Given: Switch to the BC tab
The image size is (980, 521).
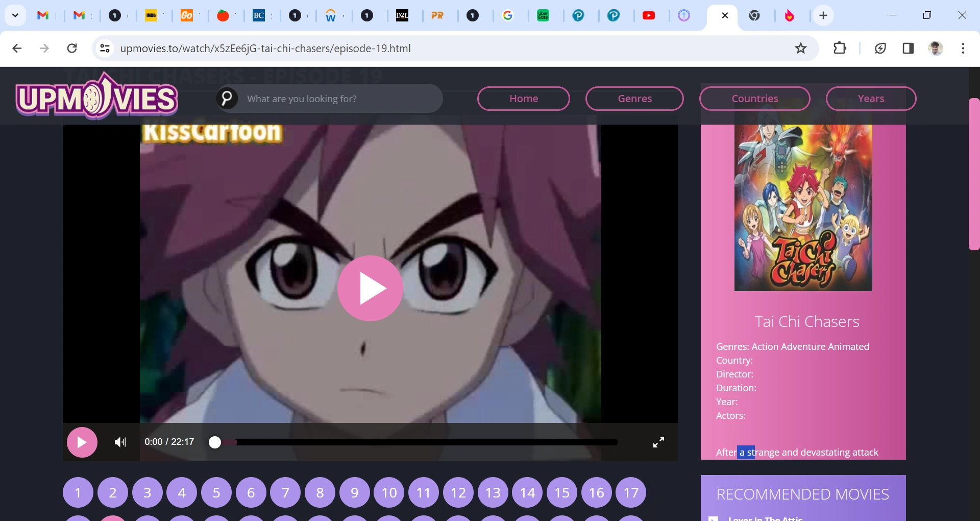Looking at the screenshot, I should [259, 15].
